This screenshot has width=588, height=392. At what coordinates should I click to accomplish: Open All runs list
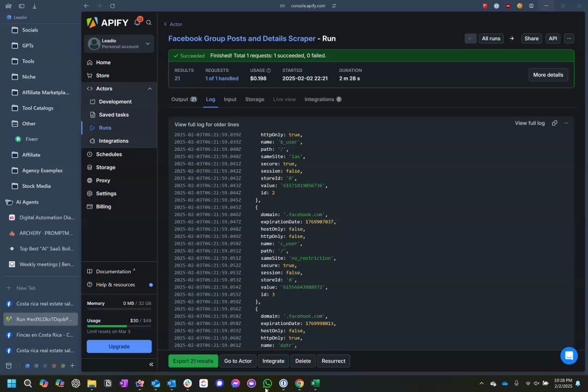point(491,38)
